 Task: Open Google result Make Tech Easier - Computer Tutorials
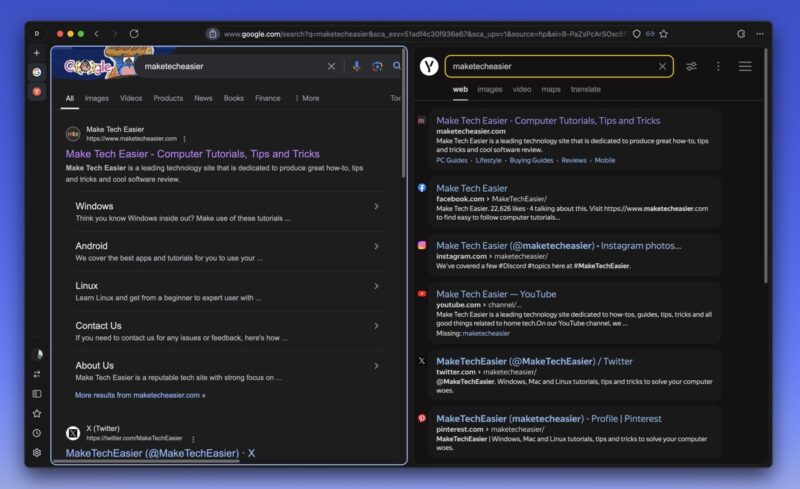coord(192,154)
